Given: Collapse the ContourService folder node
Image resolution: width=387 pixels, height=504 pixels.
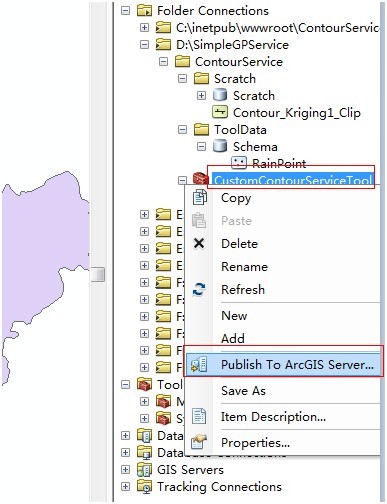Looking at the screenshot, I should click(x=163, y=61).
